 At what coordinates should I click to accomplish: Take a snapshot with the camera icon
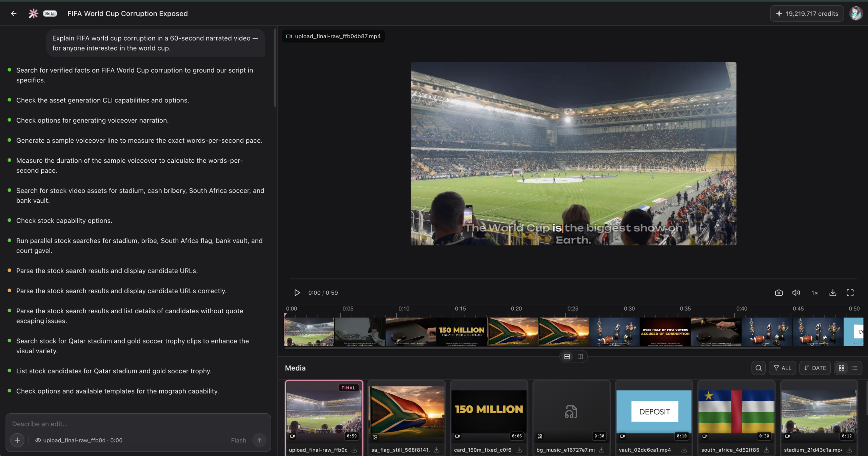point(779,293)
